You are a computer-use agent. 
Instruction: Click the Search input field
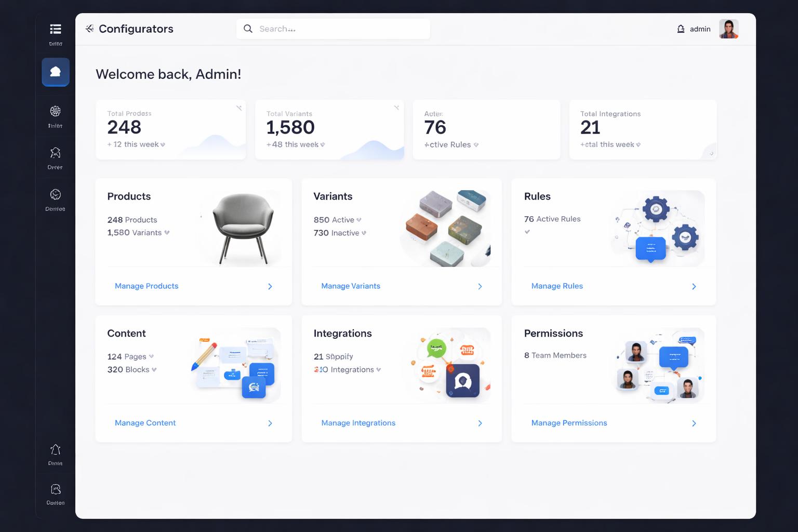[333, 29]
